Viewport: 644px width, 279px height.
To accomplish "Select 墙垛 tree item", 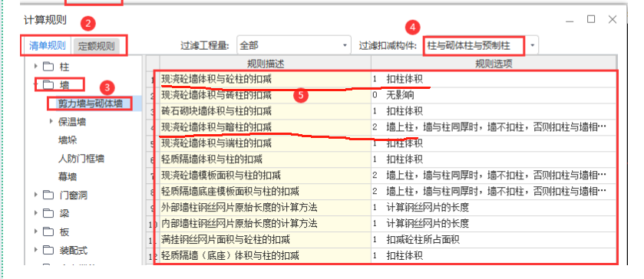I will (68, 140).
